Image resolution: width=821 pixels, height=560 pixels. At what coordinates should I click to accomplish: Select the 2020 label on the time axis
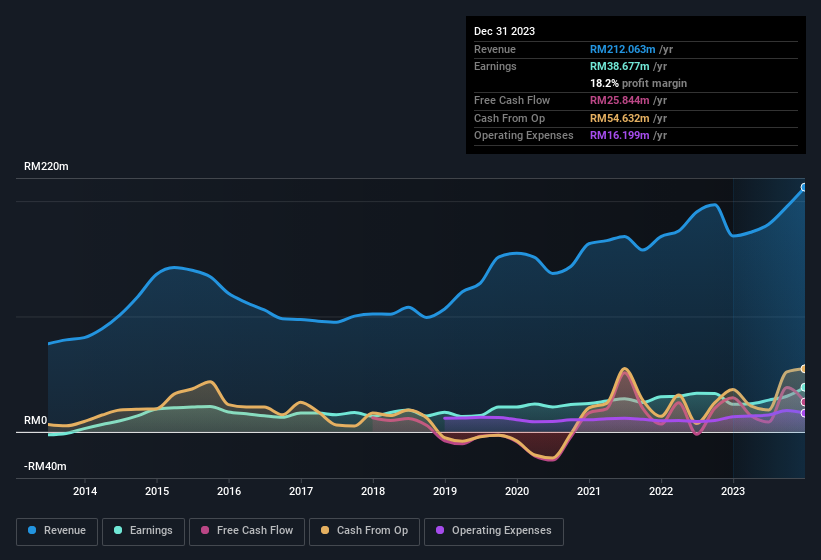coord(517,491)
